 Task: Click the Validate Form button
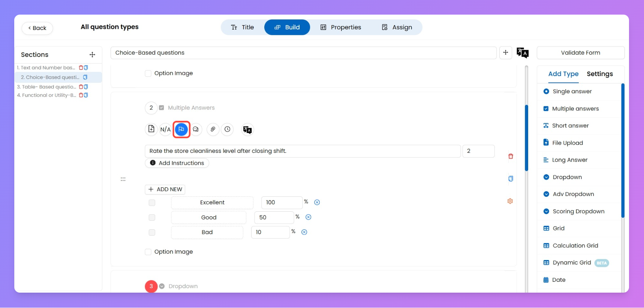(x=581, y=53)
